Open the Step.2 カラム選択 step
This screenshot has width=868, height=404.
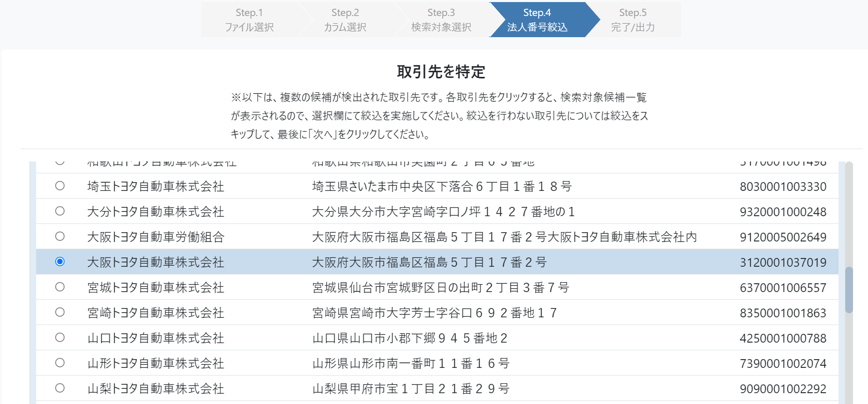345,20
